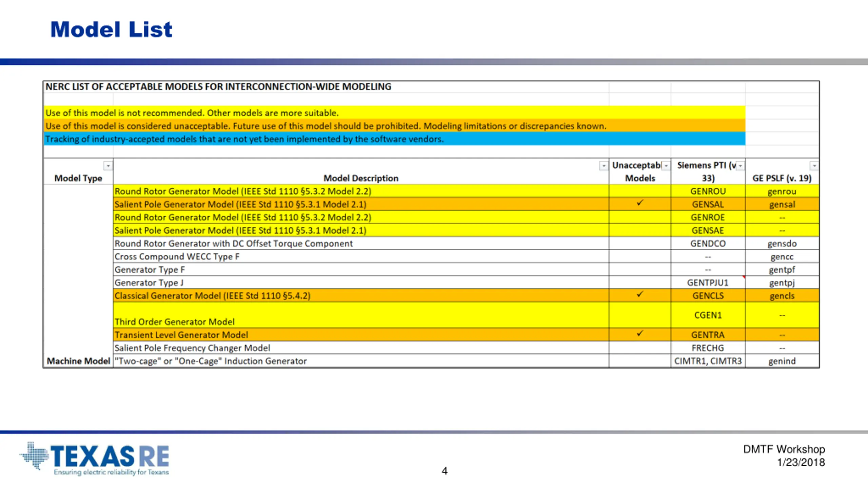Select the gensdo cell
The width and height of the screenshot is (868, 488).
(782, 243)
